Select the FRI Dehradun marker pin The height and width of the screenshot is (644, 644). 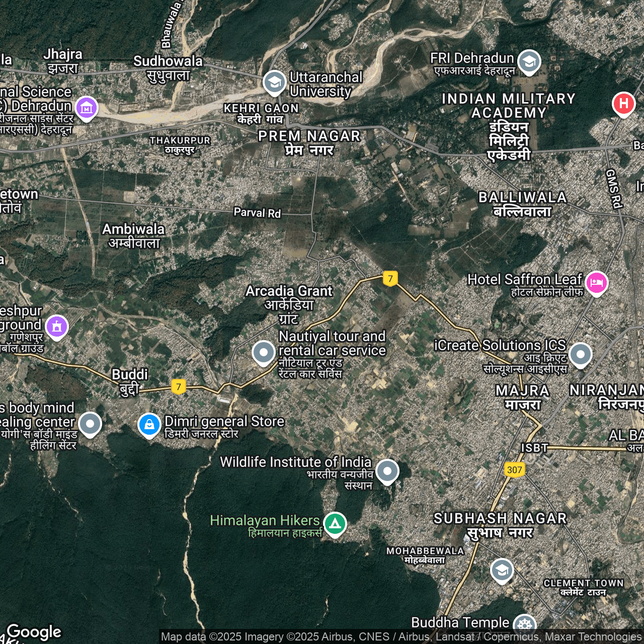529,61
